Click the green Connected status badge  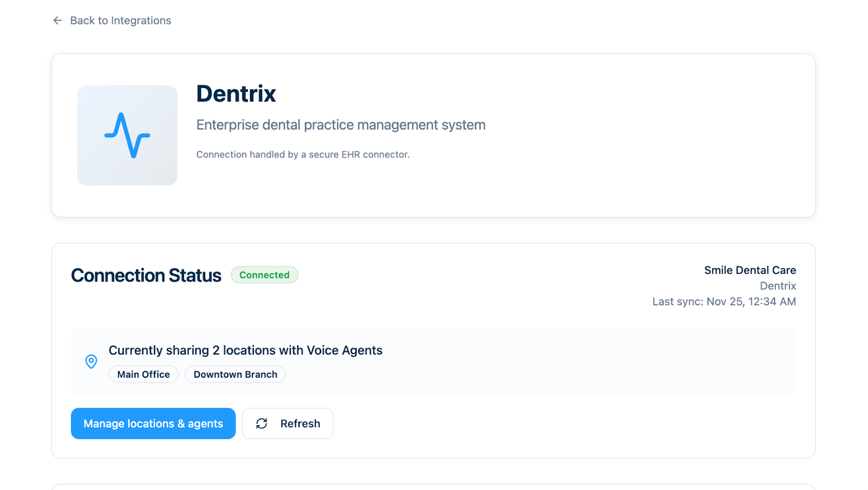[x=264, y=275]
